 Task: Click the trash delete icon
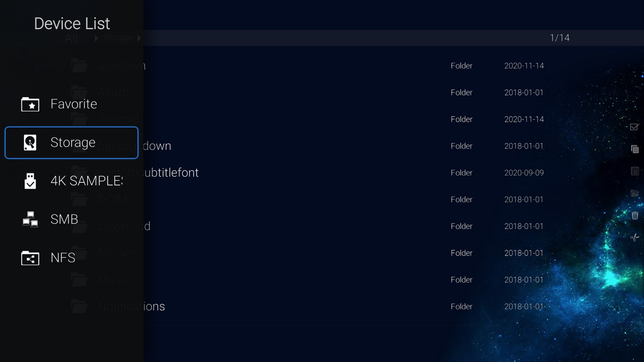635,215
